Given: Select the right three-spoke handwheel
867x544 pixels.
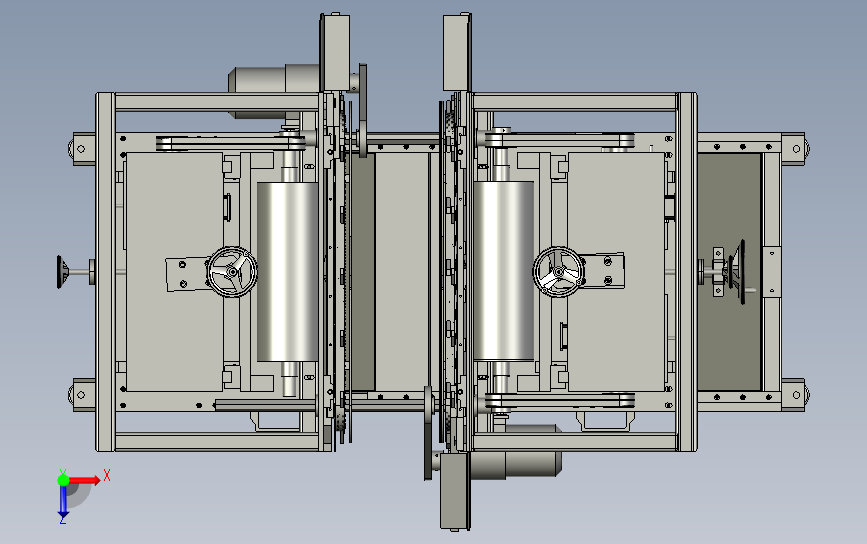Looking at the screenshot, I should [558, 272].
